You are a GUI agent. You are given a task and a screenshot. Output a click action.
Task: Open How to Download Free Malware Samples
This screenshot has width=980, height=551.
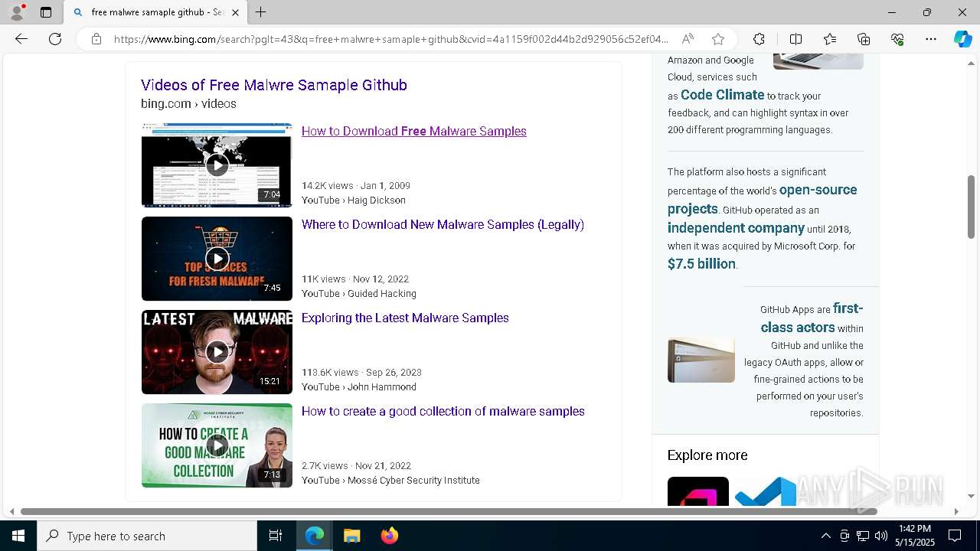click(x=413, y=131)
